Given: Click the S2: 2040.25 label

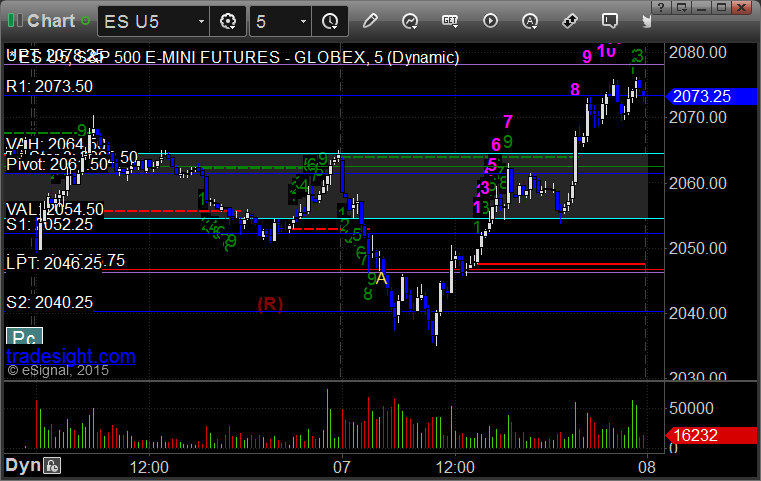Looking at the screenshot, I should [50, 302].
